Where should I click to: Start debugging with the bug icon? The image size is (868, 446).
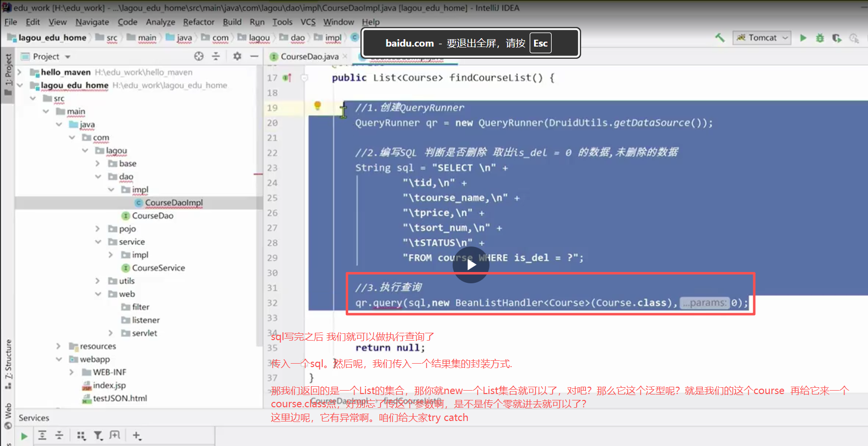[820, 38]
